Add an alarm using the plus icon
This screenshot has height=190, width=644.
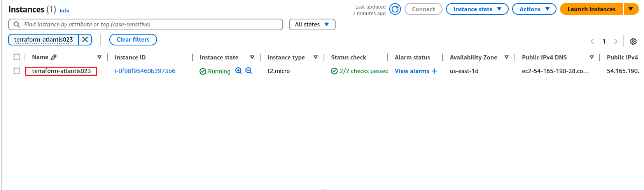(x=434, y=71)
